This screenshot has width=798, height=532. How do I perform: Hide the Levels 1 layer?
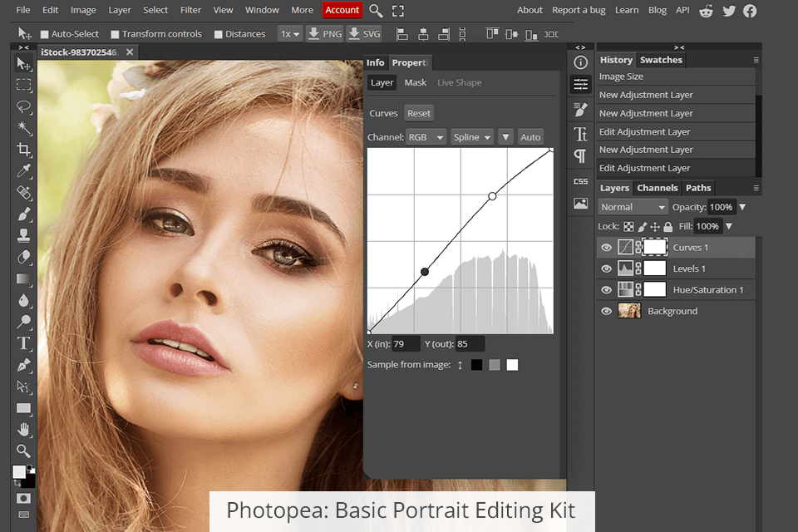coord(606,268)
